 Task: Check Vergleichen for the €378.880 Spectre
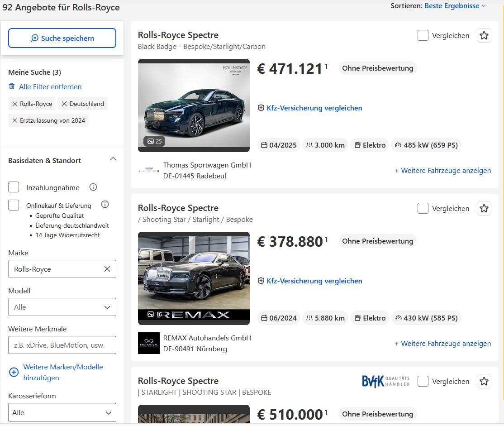pyautogui.click(x=423, y=208)
